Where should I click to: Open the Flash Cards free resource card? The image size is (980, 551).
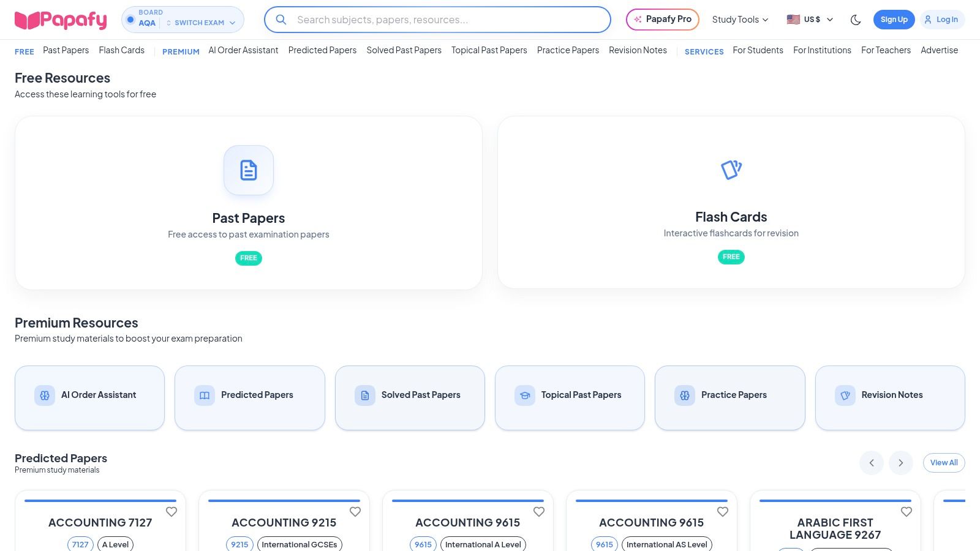click(x=731, y=202)
